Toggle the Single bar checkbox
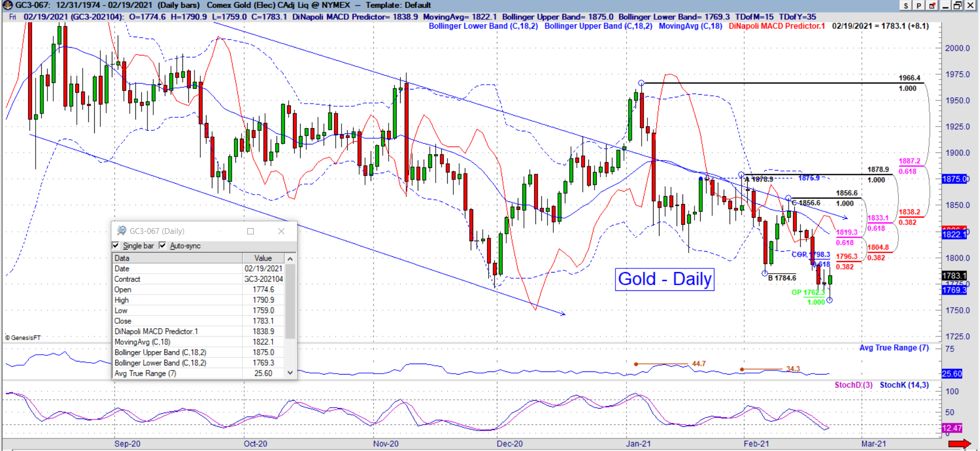This screenshot has height=451, width=980. point(116,245)
